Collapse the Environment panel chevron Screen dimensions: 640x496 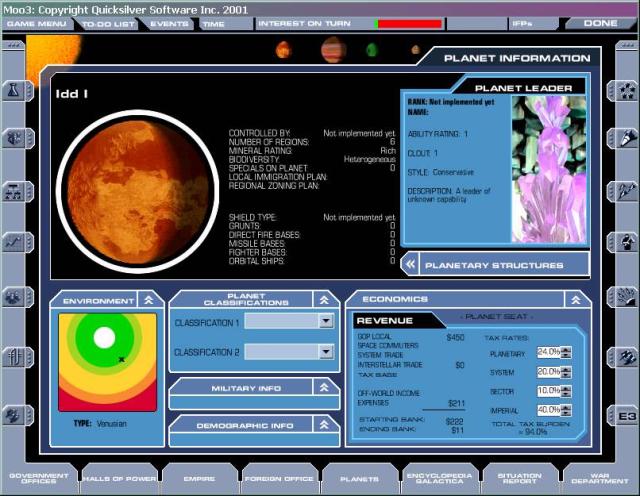coord(149,300)
